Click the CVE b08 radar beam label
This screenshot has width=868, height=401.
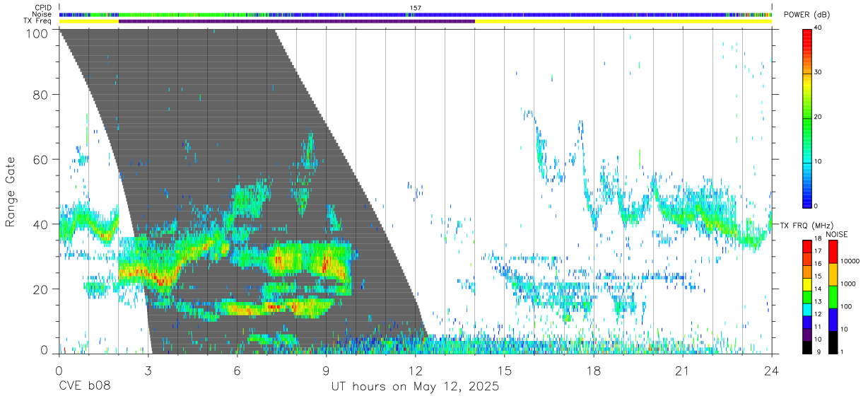click(x=84, y=387)
